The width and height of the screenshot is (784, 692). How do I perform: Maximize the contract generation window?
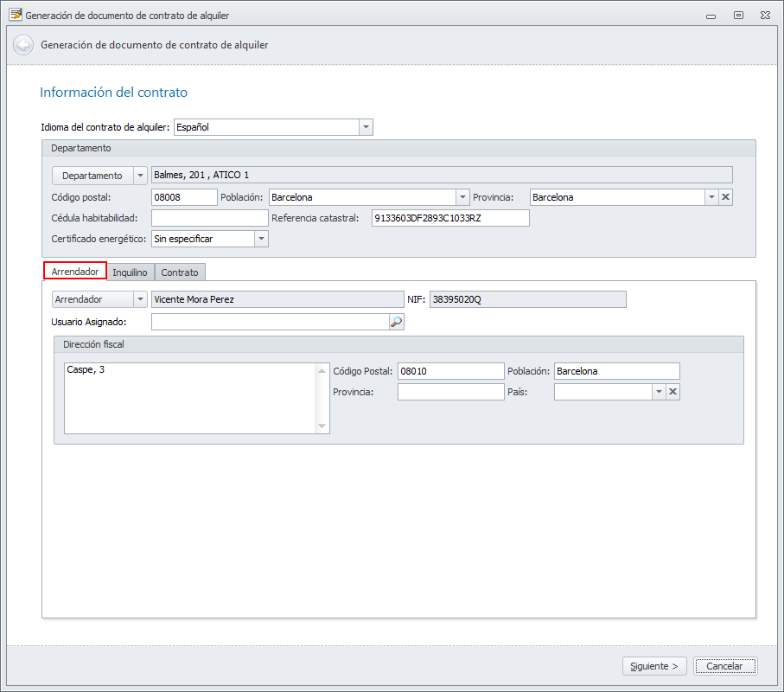pyautogui.click(x=738, y=15)
